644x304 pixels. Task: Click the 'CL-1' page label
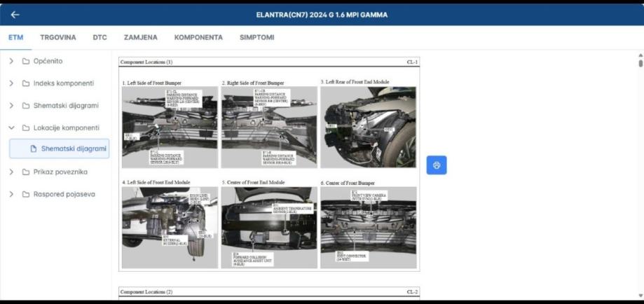click(412, 62)
